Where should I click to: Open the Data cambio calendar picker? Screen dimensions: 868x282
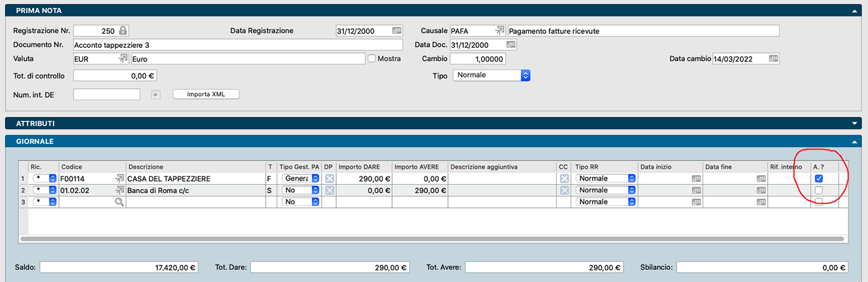coord(773,59)
